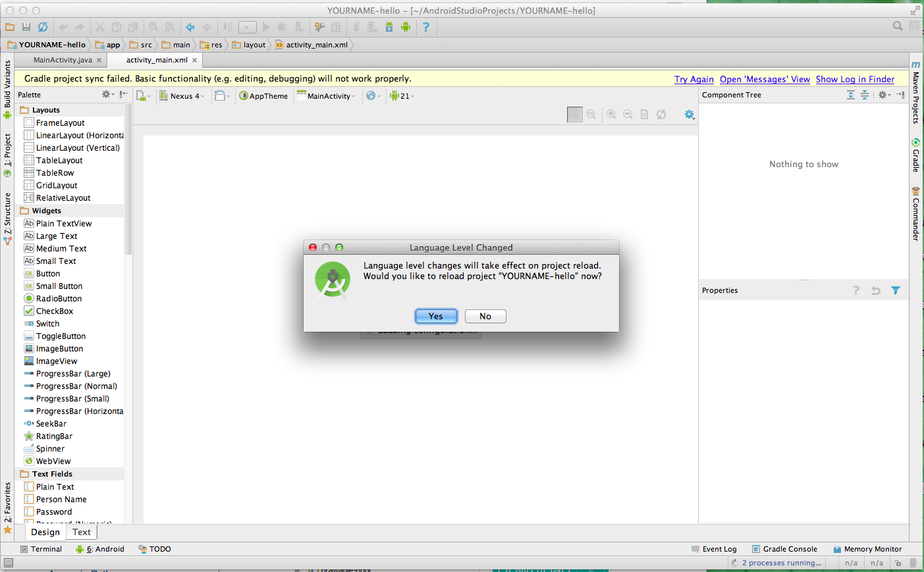Open the Component Tree gear dropdown
Screen dimensions: 924x572
coord(884,95)
